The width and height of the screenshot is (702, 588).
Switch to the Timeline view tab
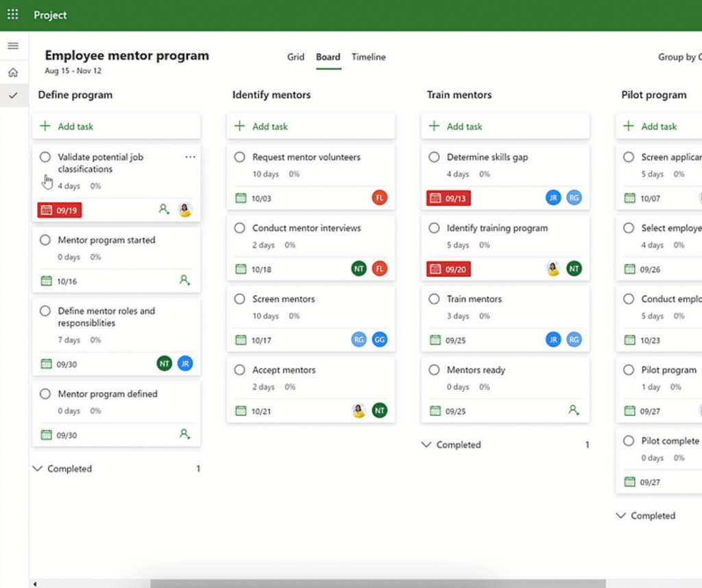(368, 57)
